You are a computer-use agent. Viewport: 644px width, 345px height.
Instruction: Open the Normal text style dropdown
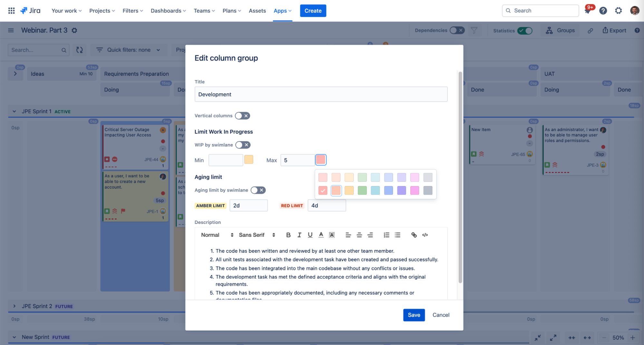pyautogui.click(x=217, y=235)
